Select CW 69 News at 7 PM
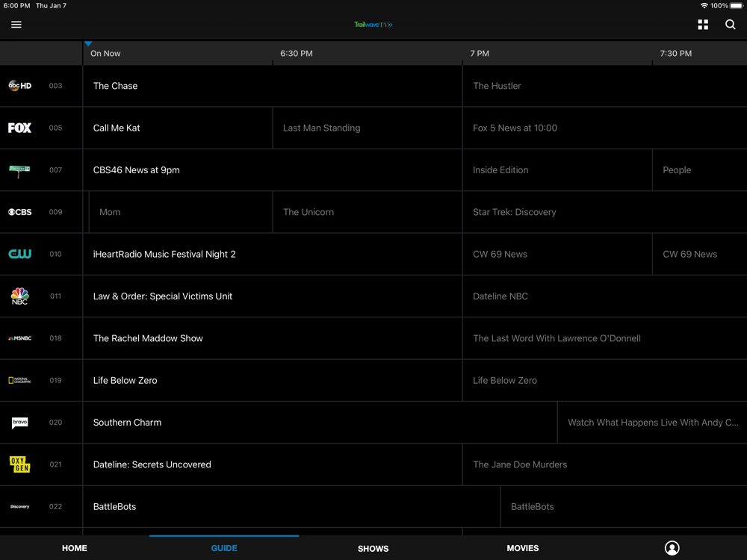This screenshot has width=747, height=560. coord(557,254)
